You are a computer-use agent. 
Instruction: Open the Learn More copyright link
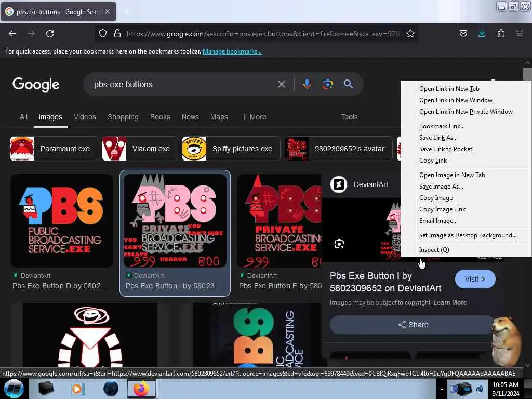(450, 303)
